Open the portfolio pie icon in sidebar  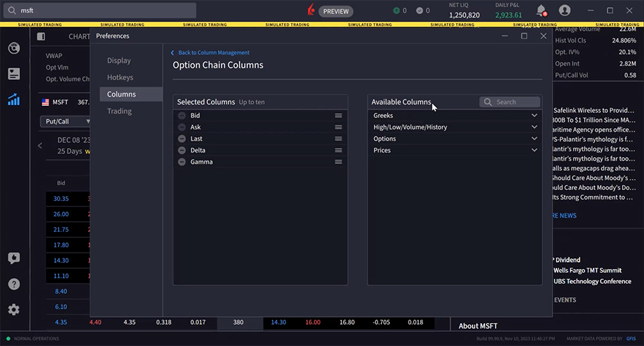[x=14, y=48]
